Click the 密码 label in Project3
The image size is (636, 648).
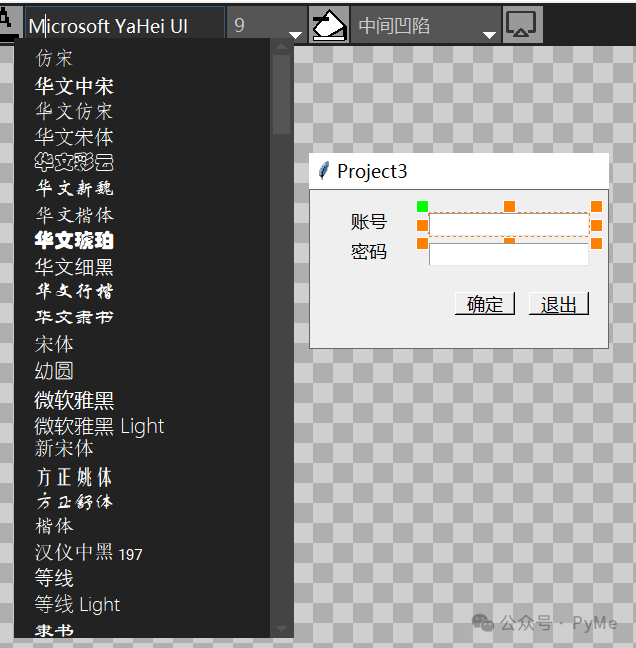369,251
